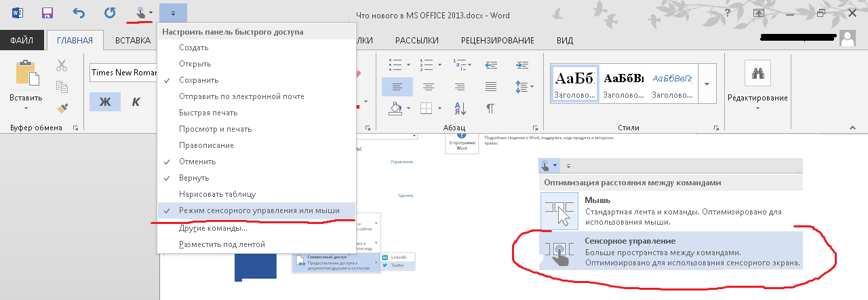Screen dimensions: 868x300
Task: Switch to the ВСТАВКА tab
Action: (x=133, y=40)
